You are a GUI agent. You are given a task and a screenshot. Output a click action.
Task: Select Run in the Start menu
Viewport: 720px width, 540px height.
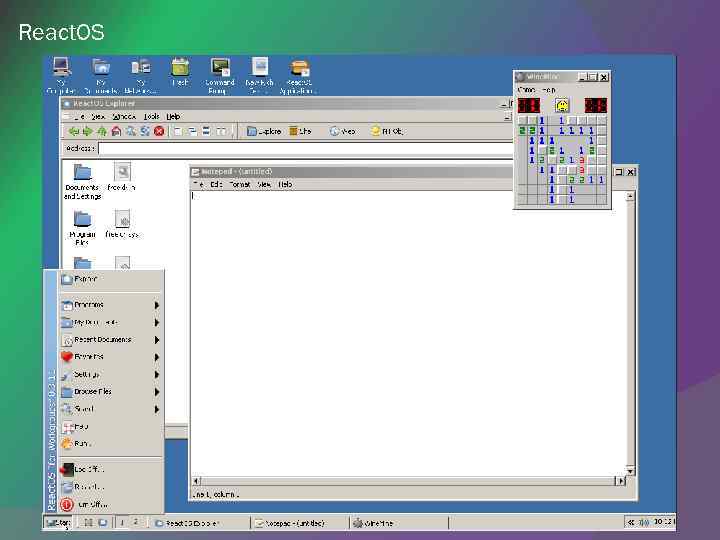pyautogui.click(x=110, y=444)
